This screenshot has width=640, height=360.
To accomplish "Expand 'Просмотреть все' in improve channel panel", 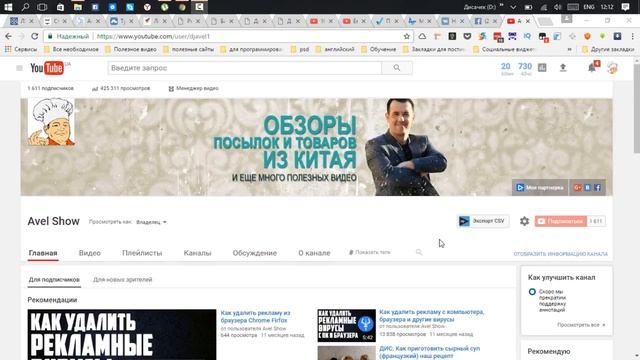I will point(581,325).
